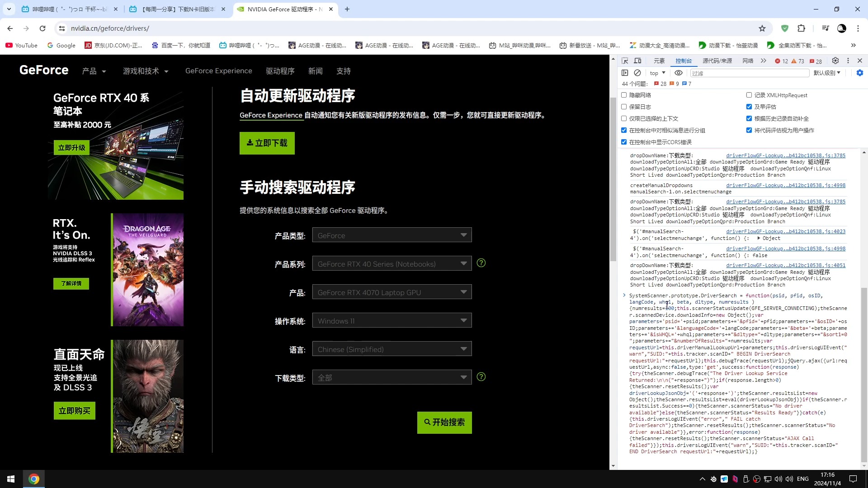This screenshot has width=868, height=488.
Task: Open the media control music icon
Action: pos(826,28)
